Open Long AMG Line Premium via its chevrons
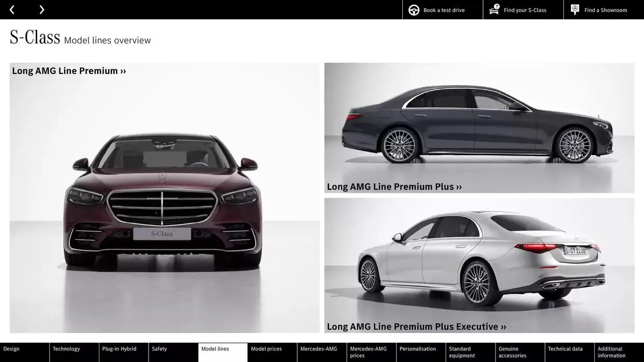Image resolution: width=644 pixels, height=362 pixels. click(x=123, y=70)
